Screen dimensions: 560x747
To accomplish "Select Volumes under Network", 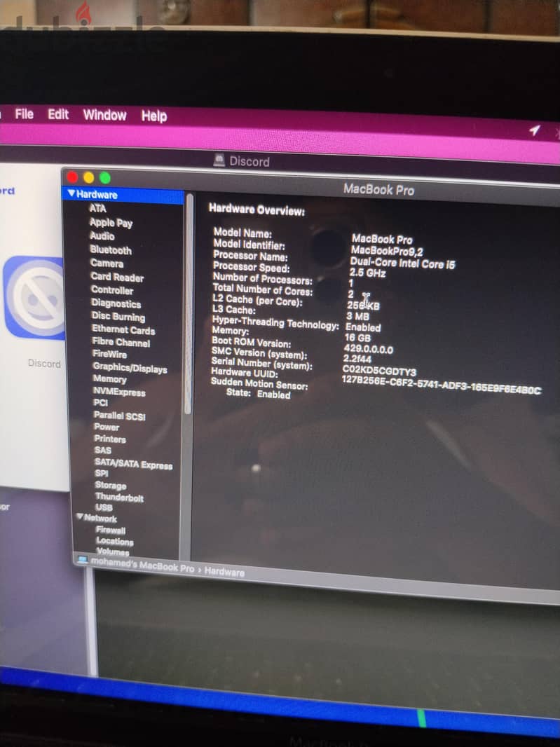I will (x=113, y=551).
